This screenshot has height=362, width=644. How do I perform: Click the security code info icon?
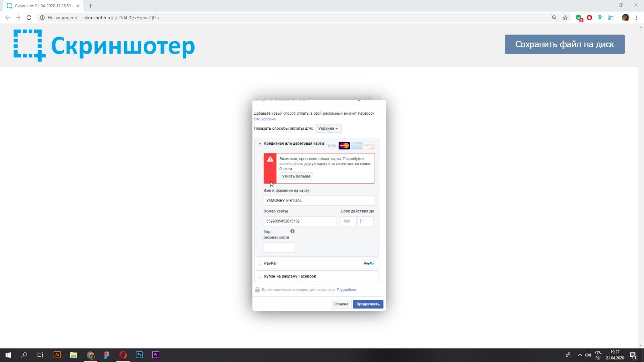(292, 231)
